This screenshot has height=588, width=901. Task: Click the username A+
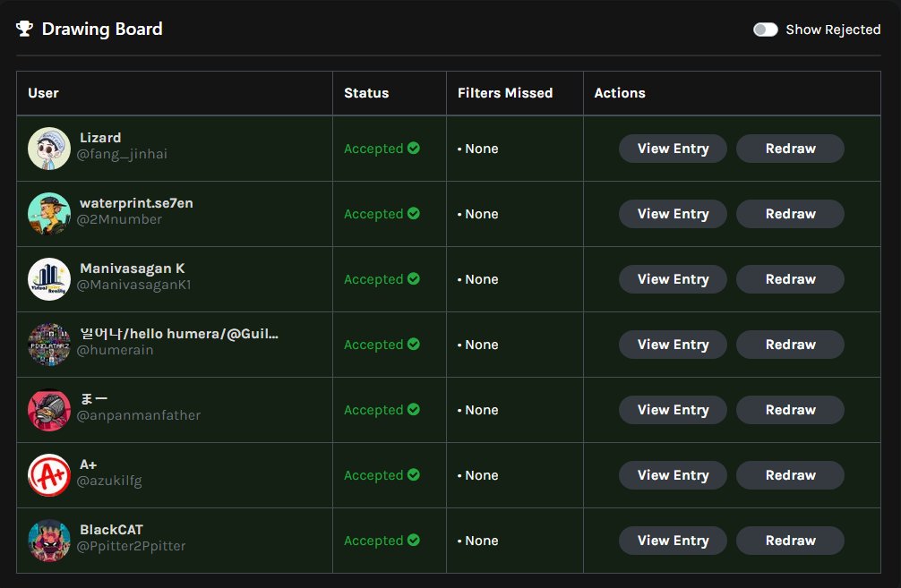[x=89, y=464]
